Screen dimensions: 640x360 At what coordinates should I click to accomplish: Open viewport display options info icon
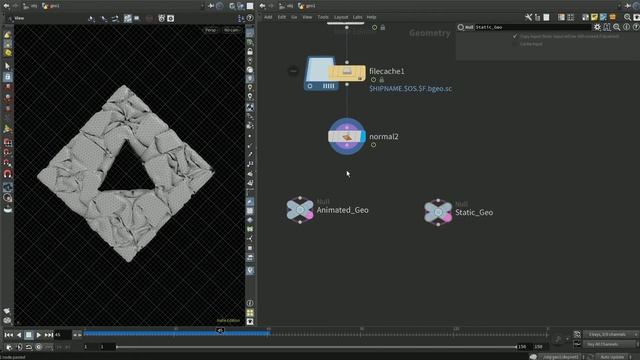click(x=250, y=303)
